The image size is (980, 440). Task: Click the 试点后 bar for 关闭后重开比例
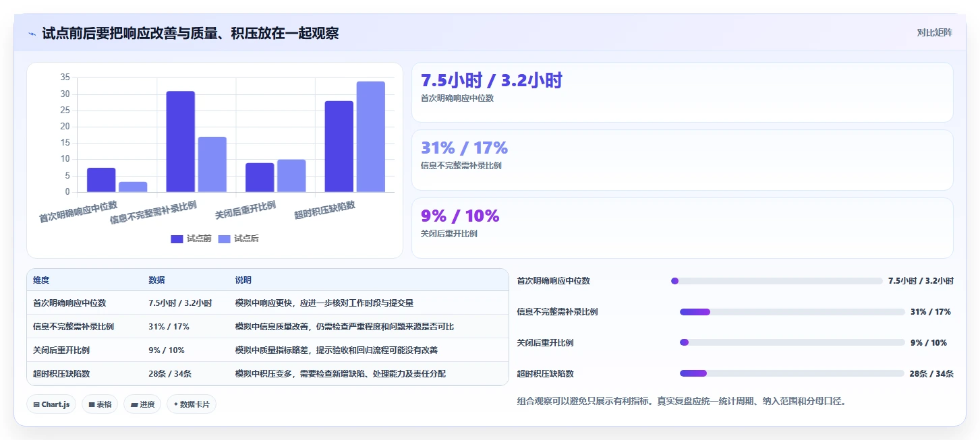point(291,176)
